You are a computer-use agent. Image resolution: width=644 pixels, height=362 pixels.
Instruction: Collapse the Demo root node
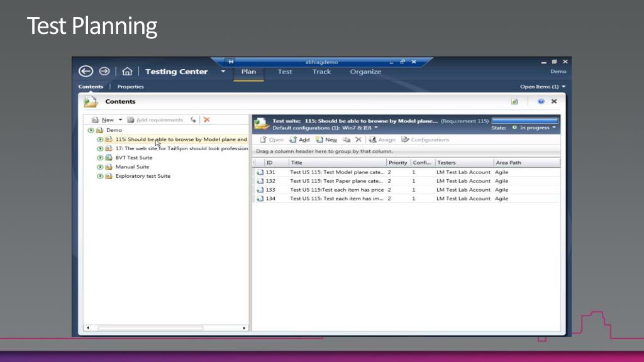coord(91,130)
